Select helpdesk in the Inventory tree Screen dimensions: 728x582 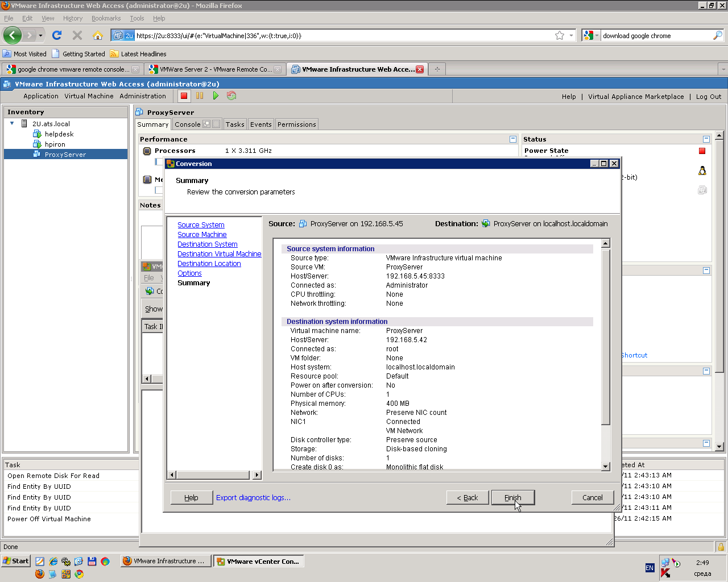point(59,134)
